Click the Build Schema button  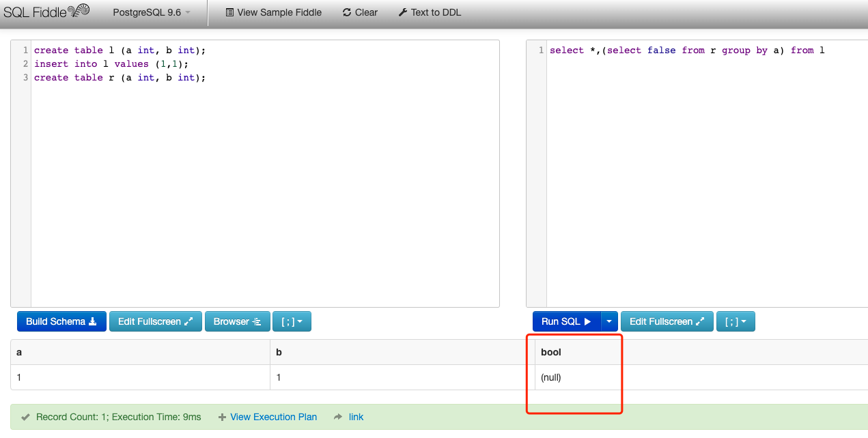click(x=61, y=321)
